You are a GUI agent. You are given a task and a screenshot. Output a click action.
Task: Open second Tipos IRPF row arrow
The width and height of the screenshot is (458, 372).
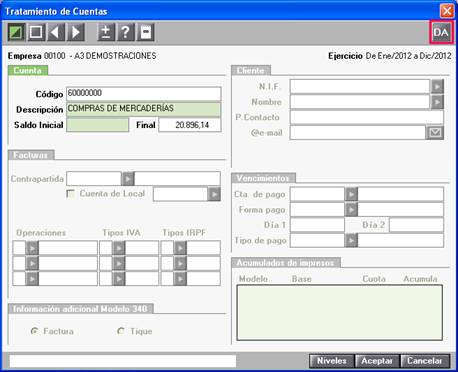180,263
